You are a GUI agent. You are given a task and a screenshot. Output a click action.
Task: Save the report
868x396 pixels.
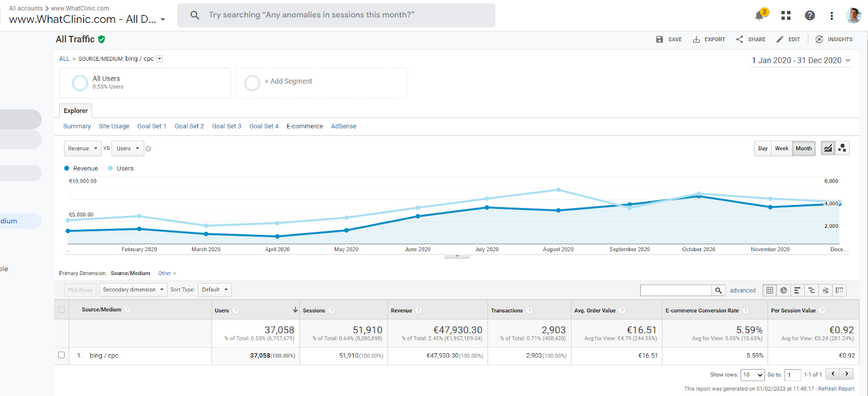[669, 40]
